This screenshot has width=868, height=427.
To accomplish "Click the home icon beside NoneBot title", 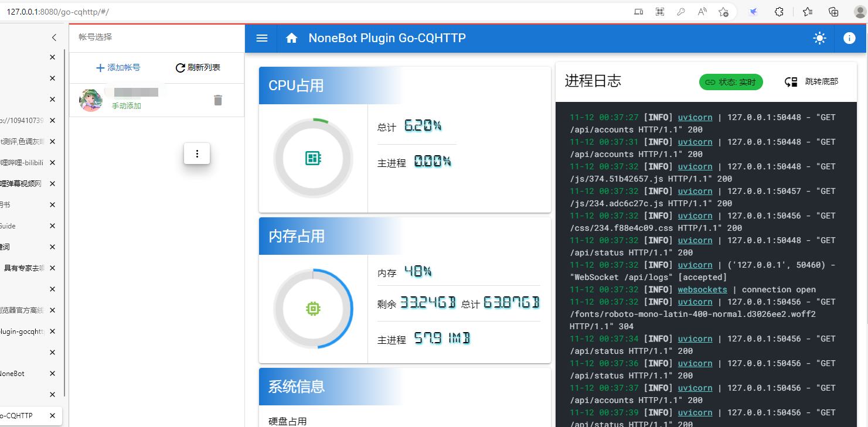I will pyautogui.click(x=291, y=38).
